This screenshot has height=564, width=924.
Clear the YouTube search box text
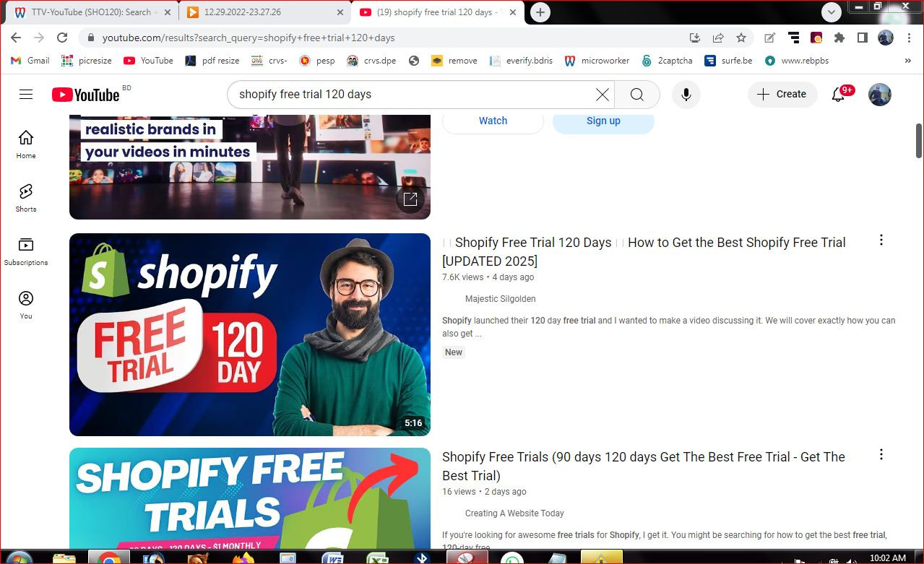coord(602,95)
